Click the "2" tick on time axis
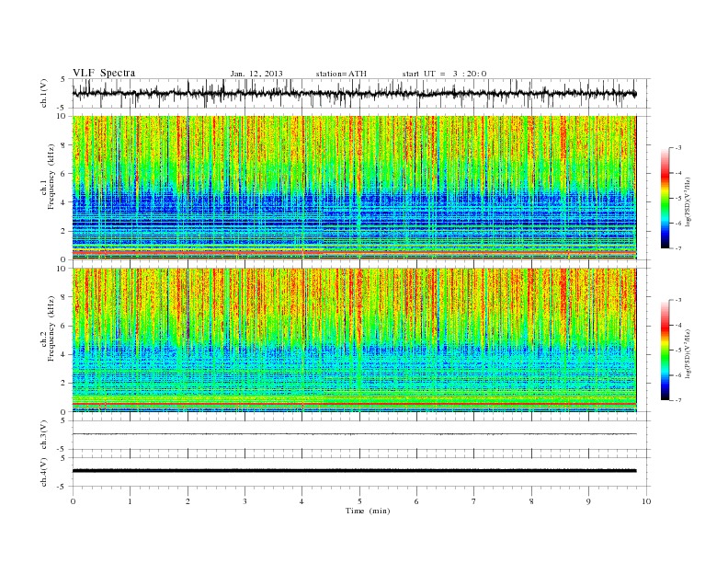This screenshot has width=728, height=563. coord(188,501)
